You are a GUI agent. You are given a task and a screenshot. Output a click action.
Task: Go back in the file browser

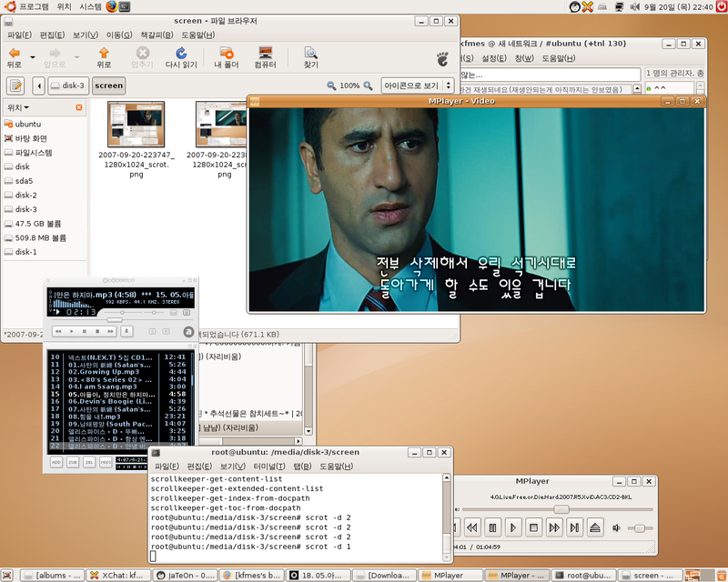(15, 57)
